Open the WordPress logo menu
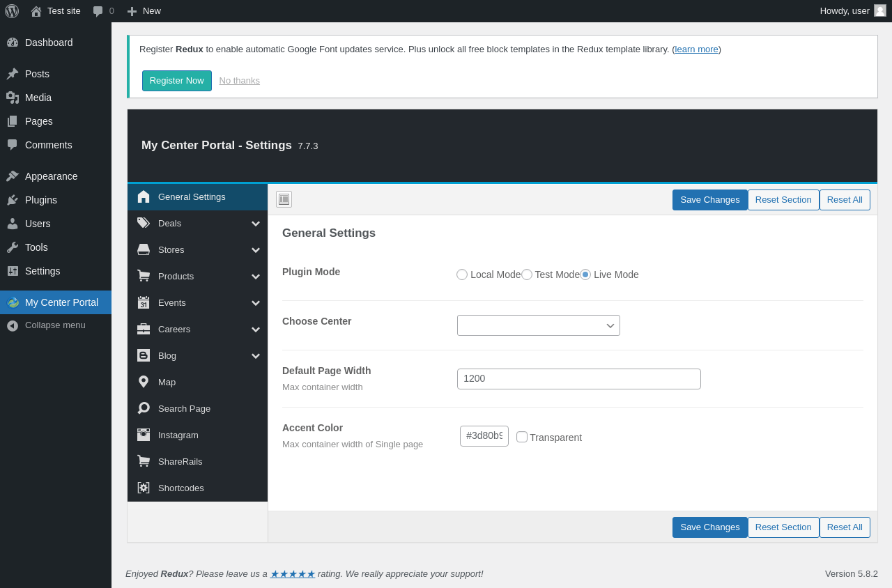 [x=12, y=11]
